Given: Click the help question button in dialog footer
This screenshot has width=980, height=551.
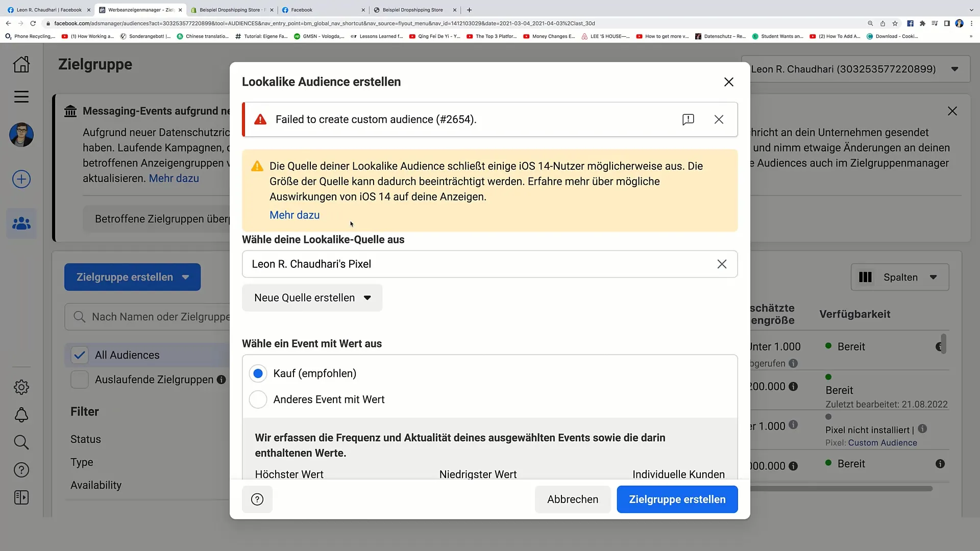Looking at the screenshot, I should click(x=257, y=499).
